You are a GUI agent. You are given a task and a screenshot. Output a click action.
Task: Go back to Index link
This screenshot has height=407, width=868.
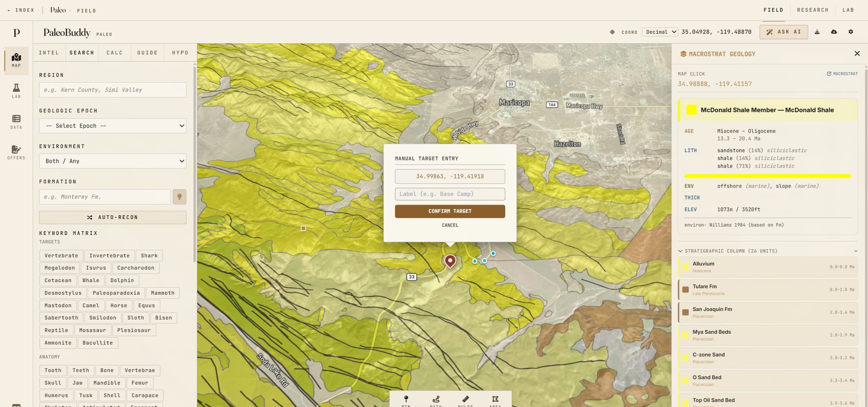[21, 10]
